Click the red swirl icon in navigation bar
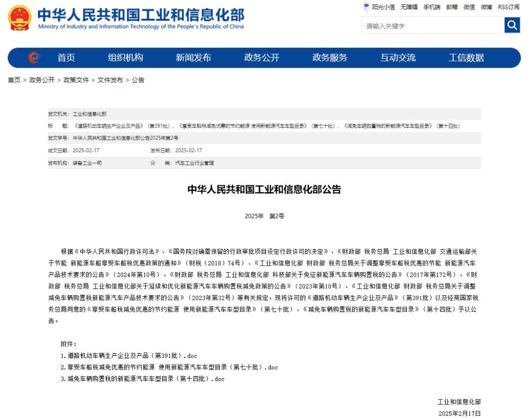Screen dimensions: 532x420 (34, 58)
